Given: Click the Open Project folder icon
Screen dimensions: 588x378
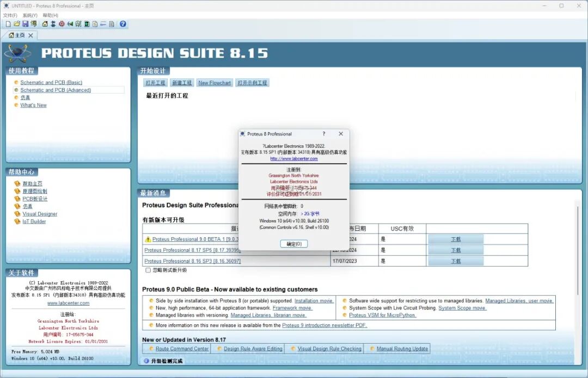Looking at the screenshot, I should [x=17, y=24].
